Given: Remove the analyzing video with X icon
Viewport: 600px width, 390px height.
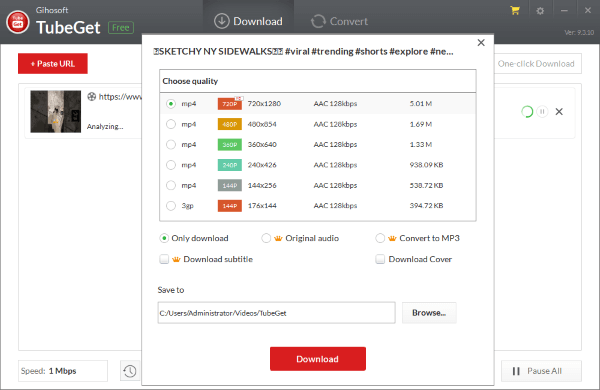Looking at the screenshot, I should [559, 112].
